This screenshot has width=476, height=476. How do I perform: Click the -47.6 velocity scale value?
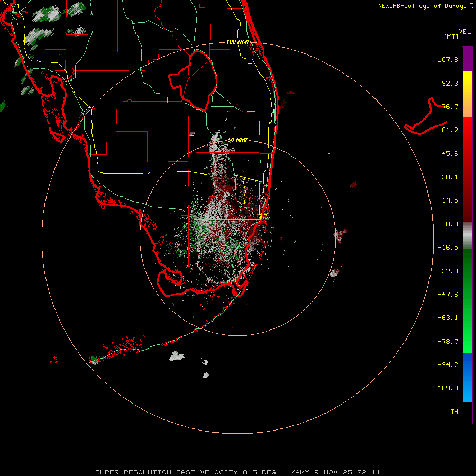pos(448,295)
